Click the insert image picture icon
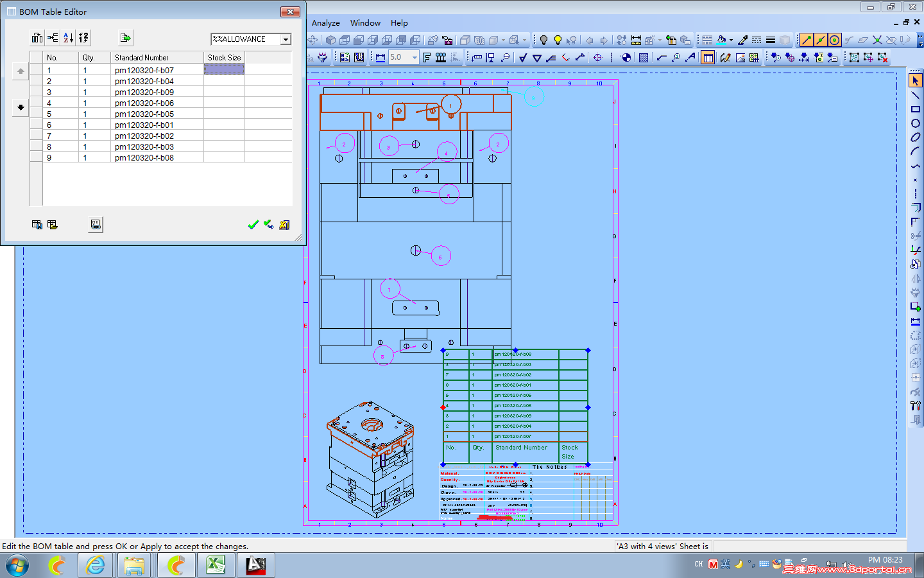Image resolution: width=924 pixels, height=578 pixels. click(x=740, y=57)
